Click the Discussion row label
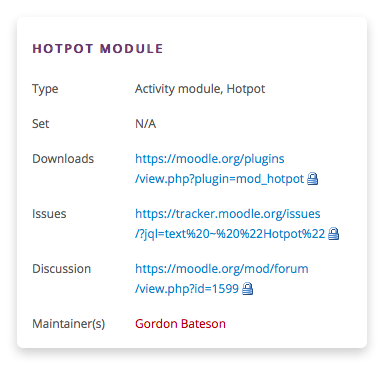The height and width of the screenshot is (369, 387). coord(61,269)
